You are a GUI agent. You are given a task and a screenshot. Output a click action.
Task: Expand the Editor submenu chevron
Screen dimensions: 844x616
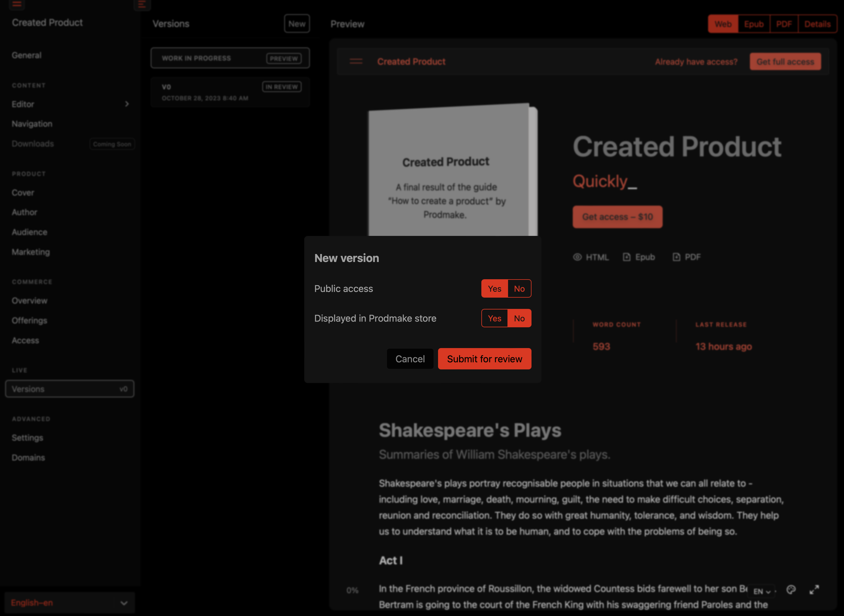(x=127, y=104)
